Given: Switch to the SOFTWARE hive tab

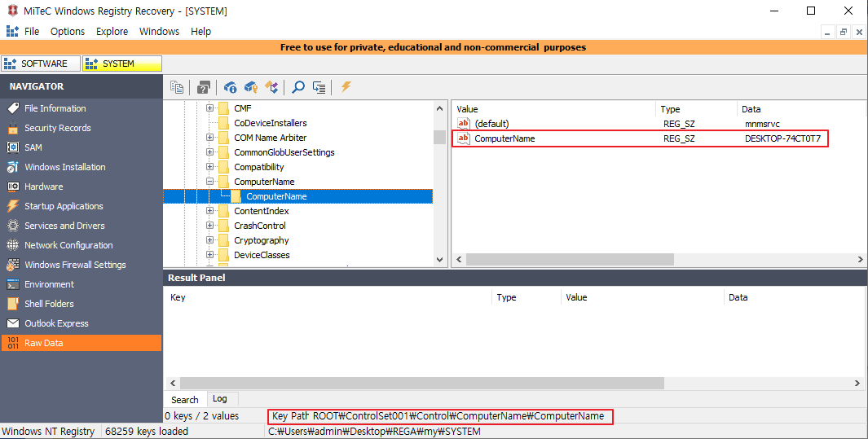Looking at the screenshot, I should click(41, 64).
